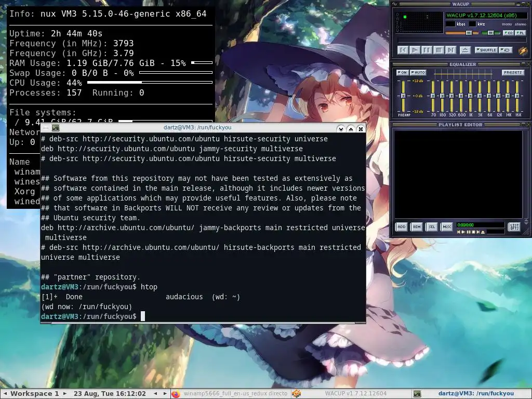Viewport: 532px width, 399px height.
Task: Click the 'htop' command text in terminal
Action: (x=149, y=287)
